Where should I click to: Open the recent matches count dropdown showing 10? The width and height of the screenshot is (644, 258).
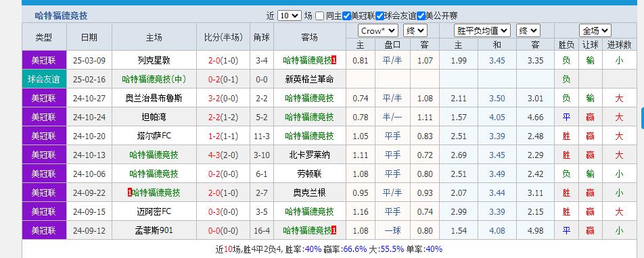[289, 16]
